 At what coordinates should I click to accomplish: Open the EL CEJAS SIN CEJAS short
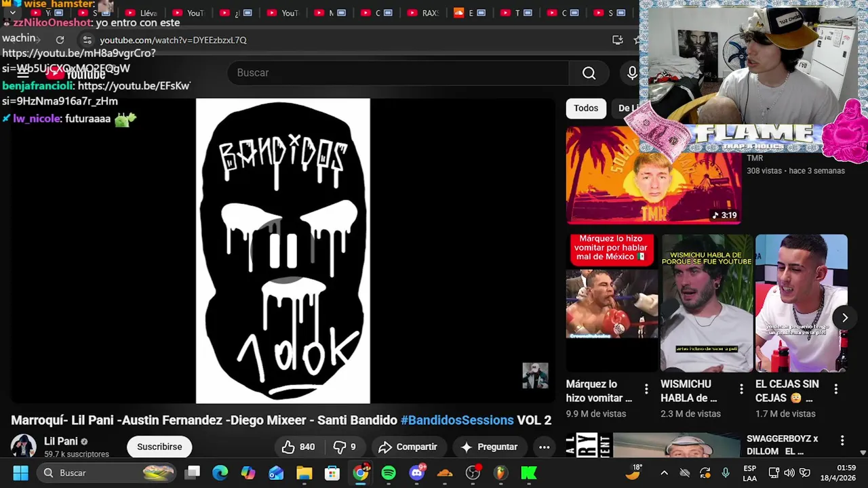point(802,303)
